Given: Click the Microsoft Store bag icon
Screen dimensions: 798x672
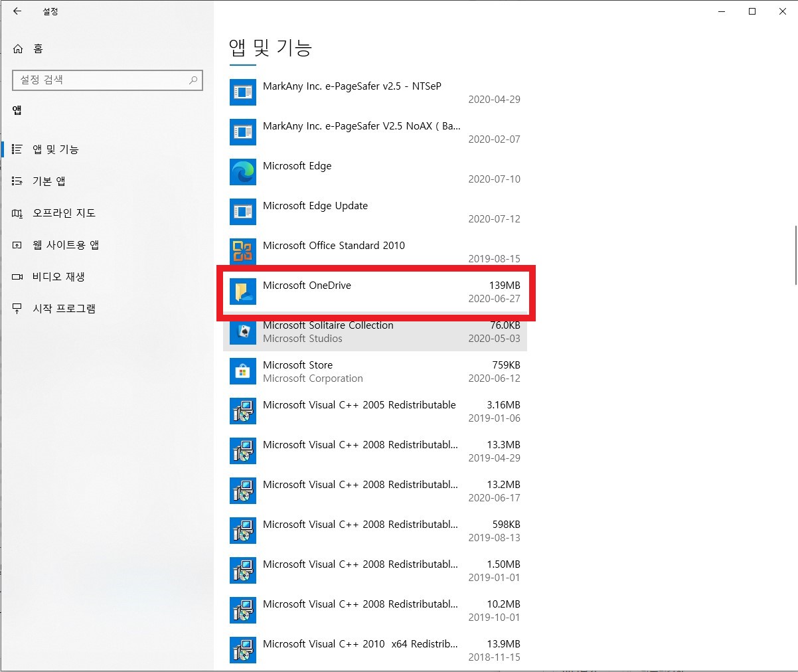Looking at the screenshot, I should coord(243,371).
